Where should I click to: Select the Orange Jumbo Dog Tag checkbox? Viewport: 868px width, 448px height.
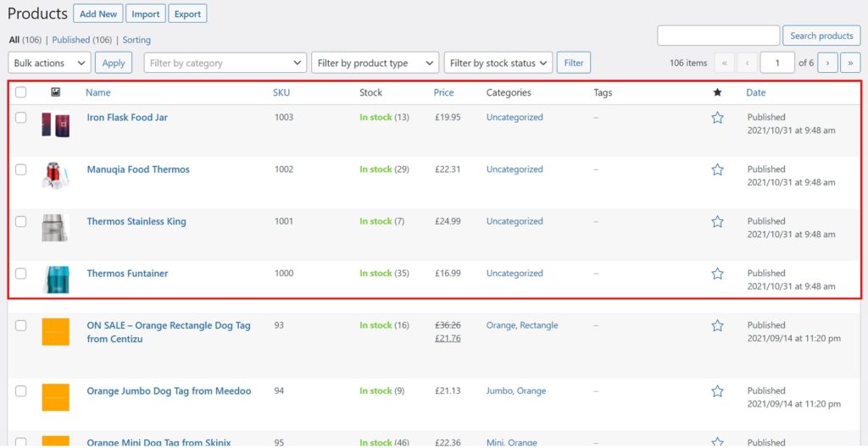pyautogui.click(x=20, y=391)
